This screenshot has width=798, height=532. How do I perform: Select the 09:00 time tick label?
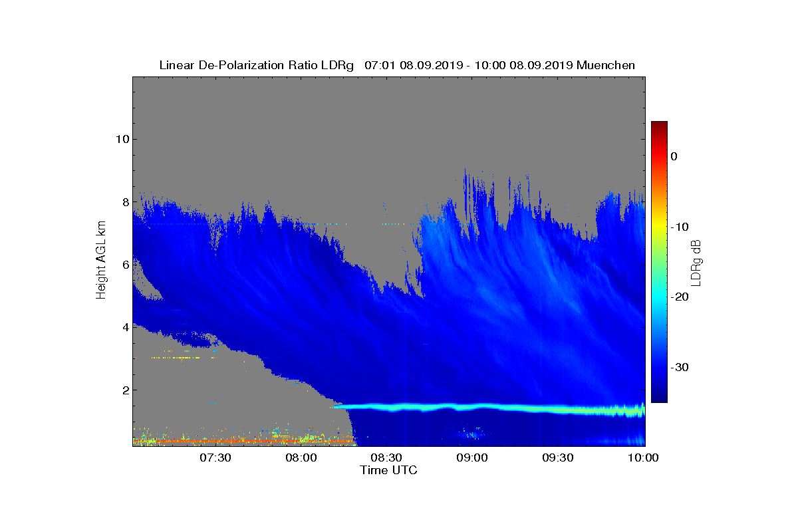click(x=472, y=458)
